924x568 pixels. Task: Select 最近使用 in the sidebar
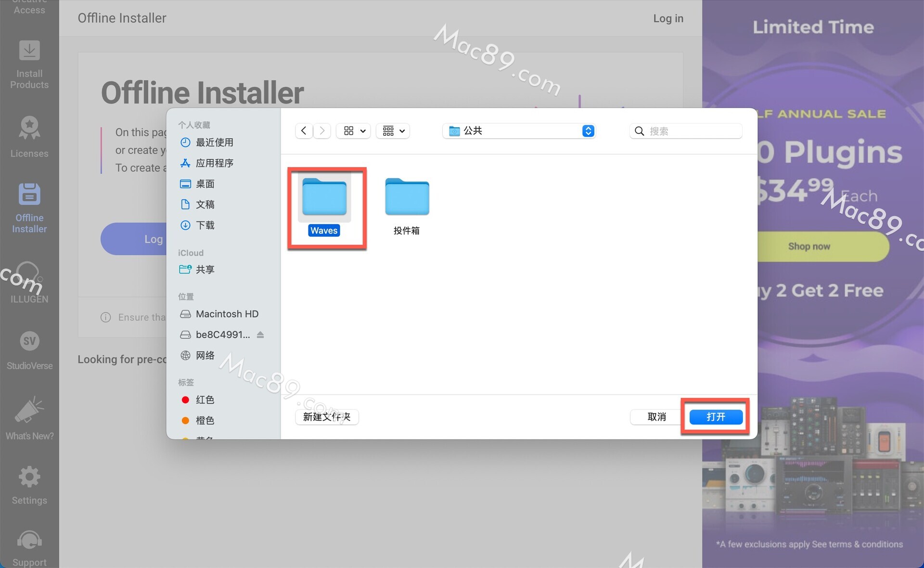coord(214,142)
